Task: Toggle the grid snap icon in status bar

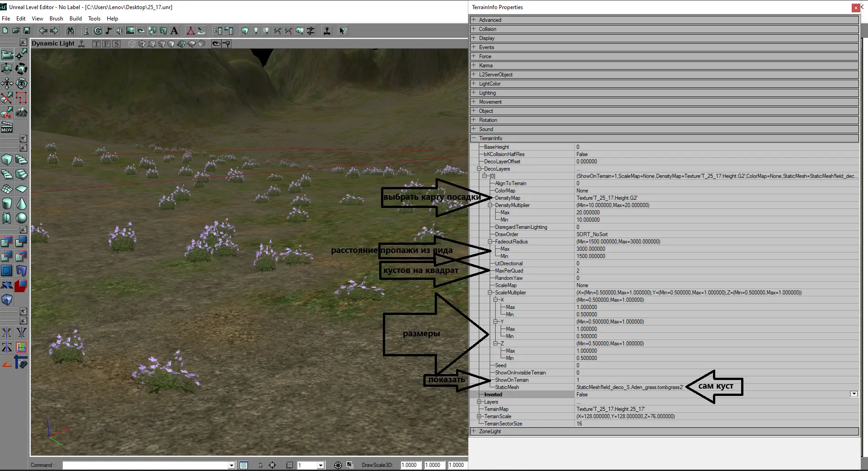Action: 290,465
